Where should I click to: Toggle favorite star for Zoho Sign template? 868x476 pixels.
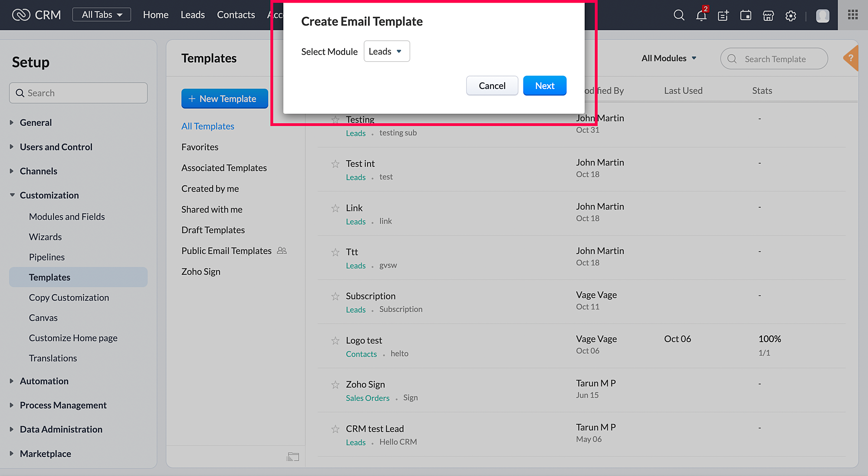335,385
